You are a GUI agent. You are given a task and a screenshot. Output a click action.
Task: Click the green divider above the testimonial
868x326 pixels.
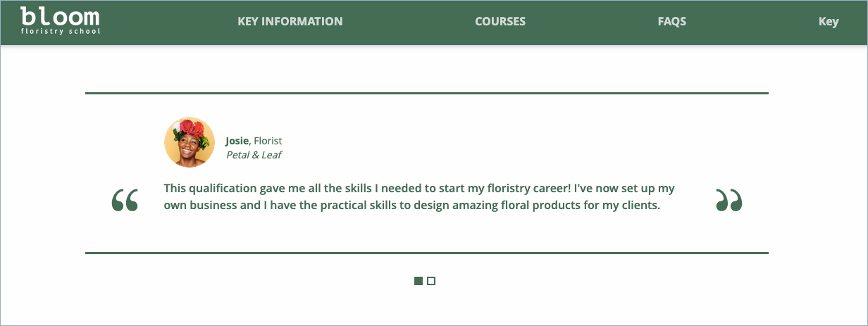coord(426,93)
